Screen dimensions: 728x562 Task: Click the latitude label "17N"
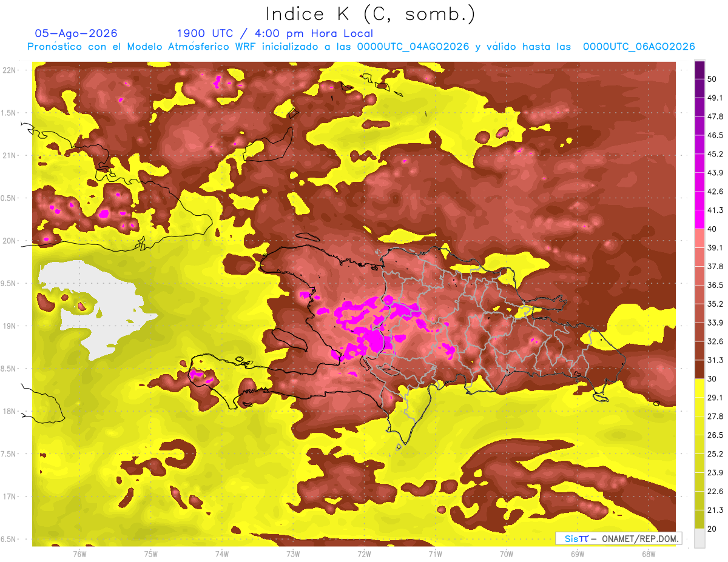coord(9,497)
